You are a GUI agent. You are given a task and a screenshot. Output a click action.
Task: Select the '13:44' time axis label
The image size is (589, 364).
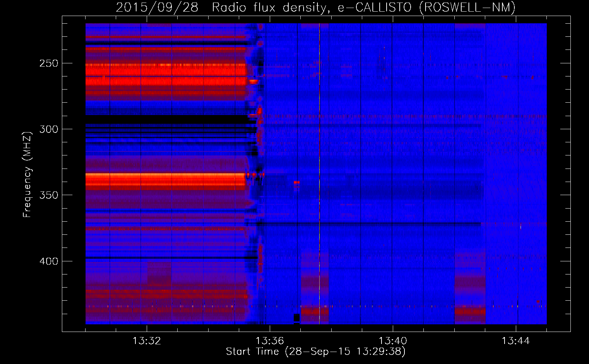[516, 341]
